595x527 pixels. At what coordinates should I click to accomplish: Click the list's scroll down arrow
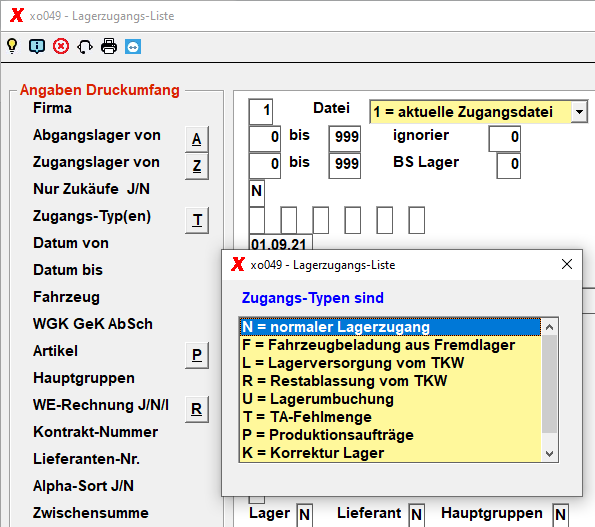549,453
